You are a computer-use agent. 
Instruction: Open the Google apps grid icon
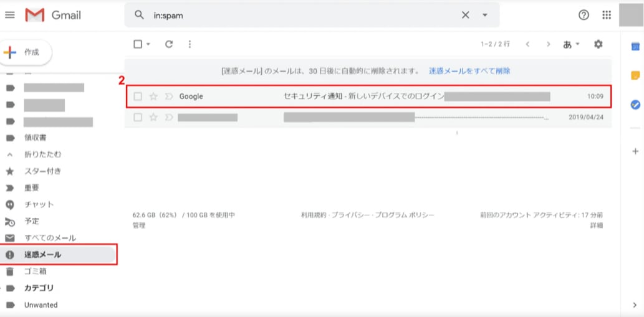(606, 15)
